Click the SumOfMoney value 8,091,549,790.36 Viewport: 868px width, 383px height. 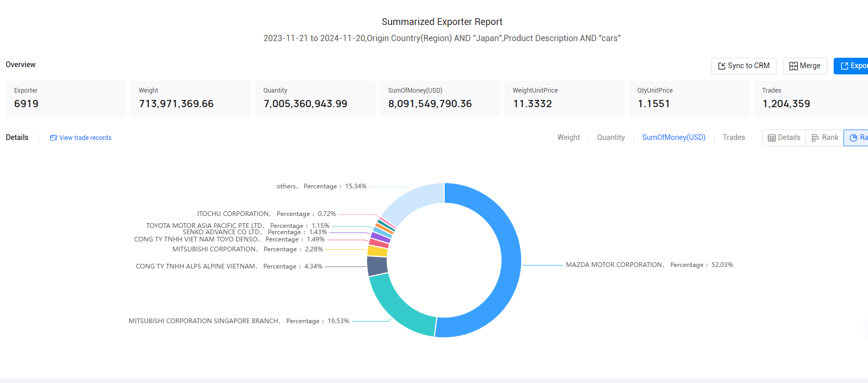430,104
